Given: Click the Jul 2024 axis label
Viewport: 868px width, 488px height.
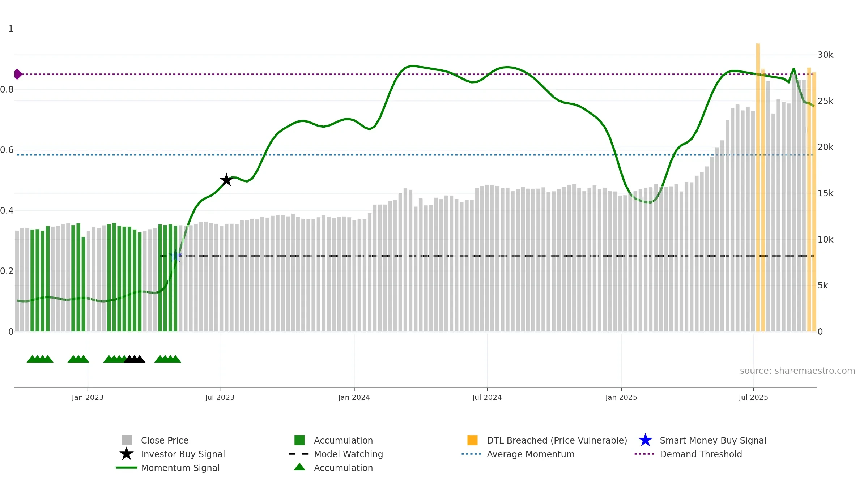Looking at the screenshot, I should tap(487, 397).
